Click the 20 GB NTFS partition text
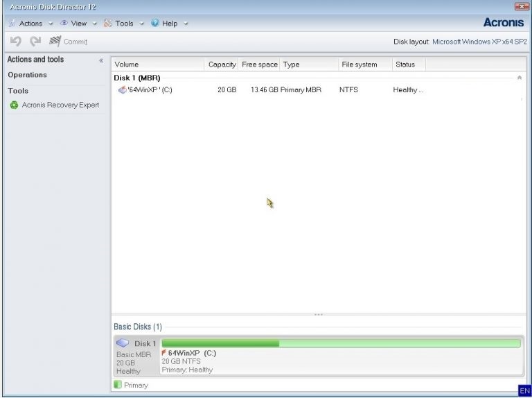Viewport: 532px width, 398px height. 181,361
